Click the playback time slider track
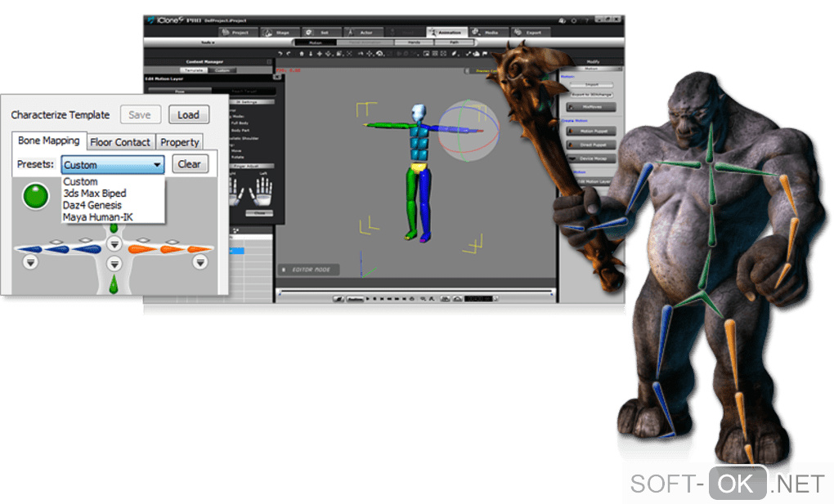This screenshot has width=834, height=504. [x=416, y=292]
